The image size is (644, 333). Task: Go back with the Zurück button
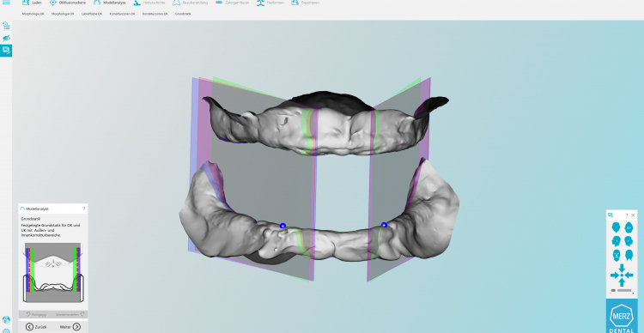[x=36, y=327]
